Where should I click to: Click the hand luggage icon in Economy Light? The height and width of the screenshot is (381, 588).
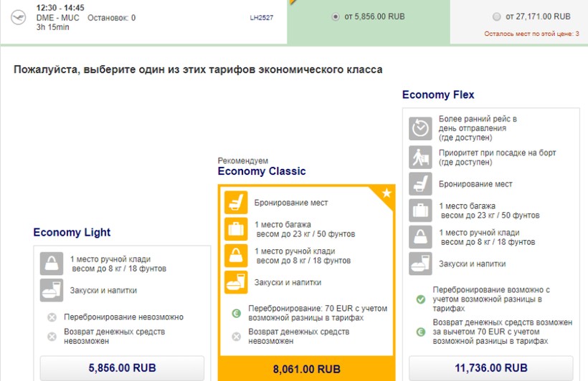[52, 264]
